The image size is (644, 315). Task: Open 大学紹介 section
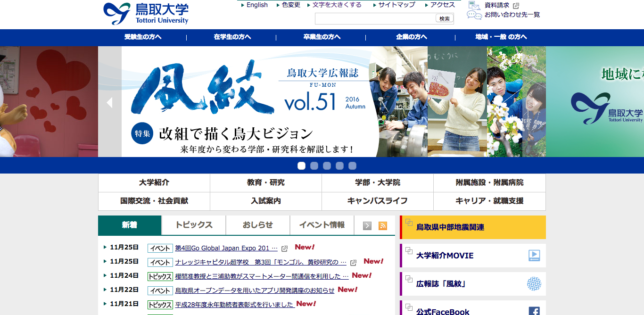[x=154, y=182]
